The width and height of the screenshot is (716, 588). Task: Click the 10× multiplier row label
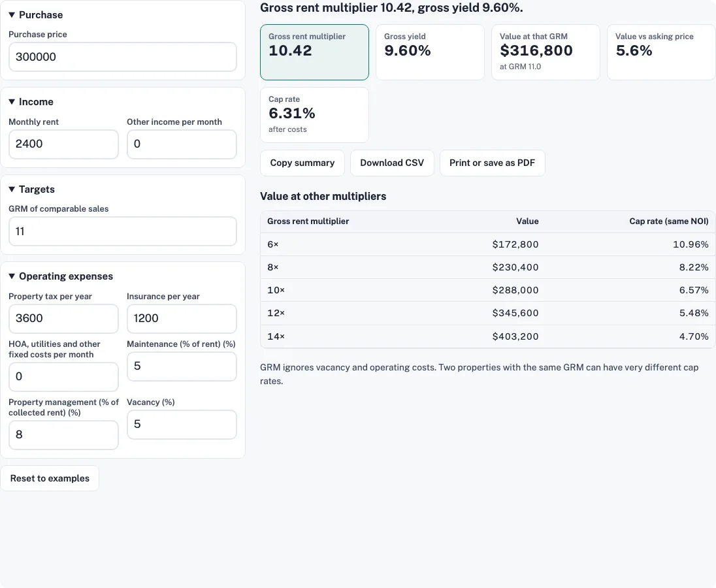pyautogui.click(x=276, y=290)
